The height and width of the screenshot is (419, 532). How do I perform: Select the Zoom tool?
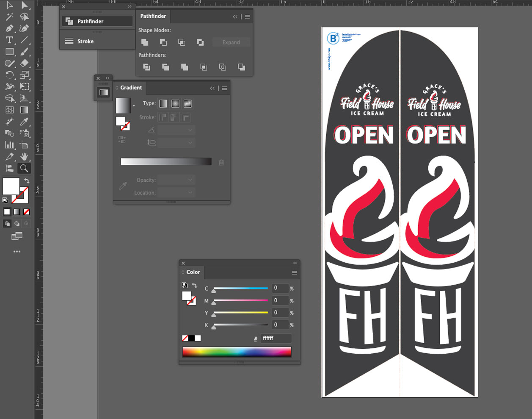click(25, 168)
